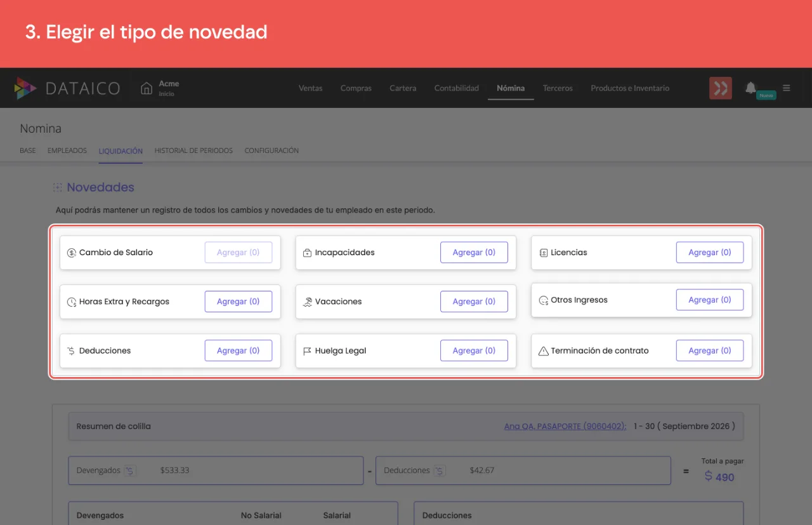The height and width of the screenshot is (525, 812).
Task: Click the Nuevo badge near the bell
Action: point(766,95)
